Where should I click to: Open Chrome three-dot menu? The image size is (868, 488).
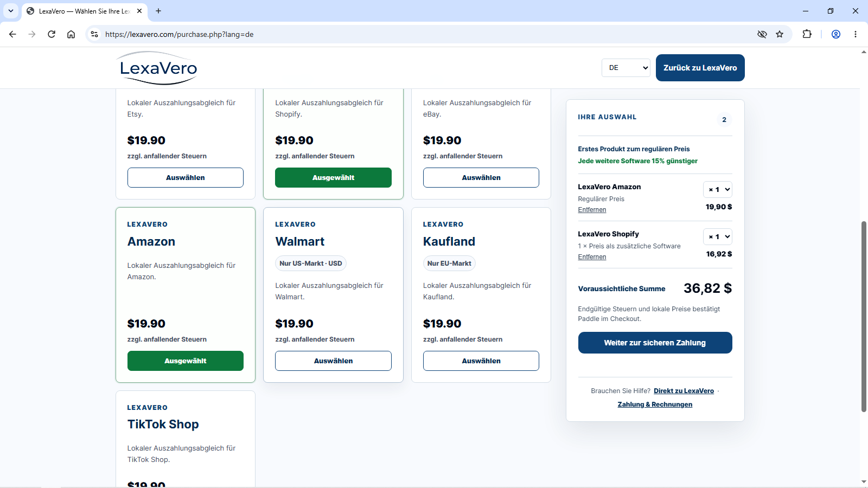(856, 34)
